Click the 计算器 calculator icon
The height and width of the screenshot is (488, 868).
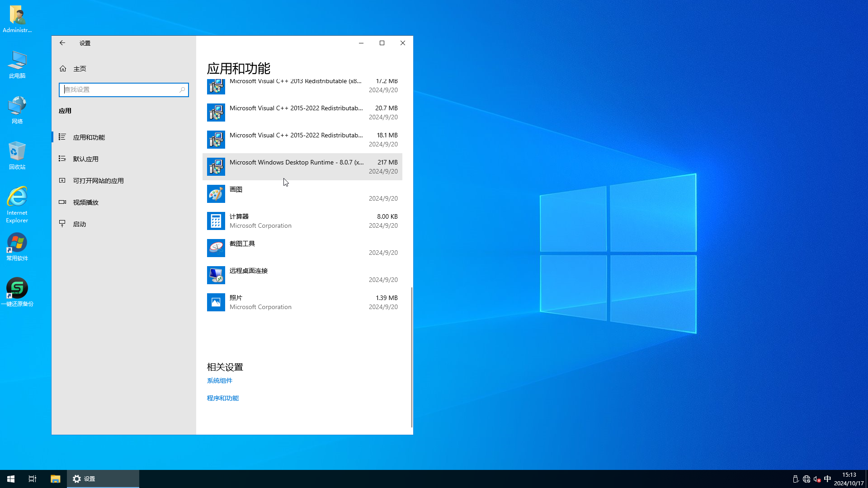click(x=216, y=221)
